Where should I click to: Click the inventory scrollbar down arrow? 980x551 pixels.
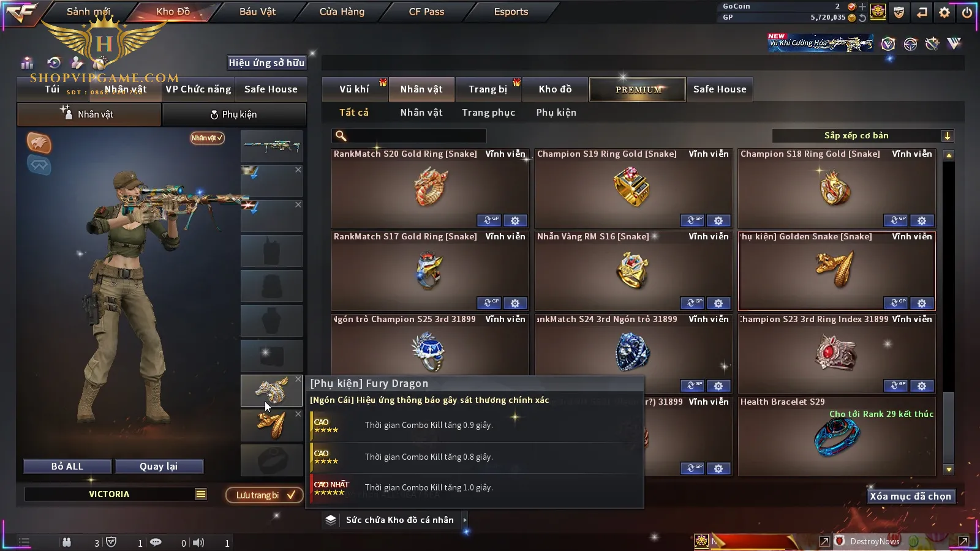949,470
